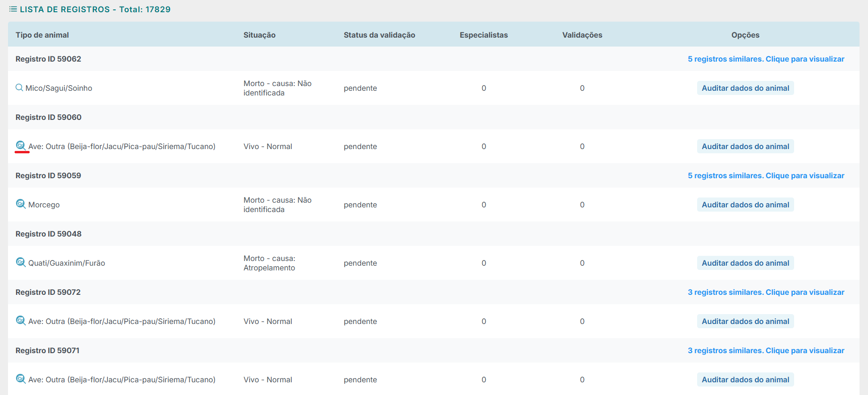Click Auditar dados do animal for Registro 59071

[x=745, y=379]
